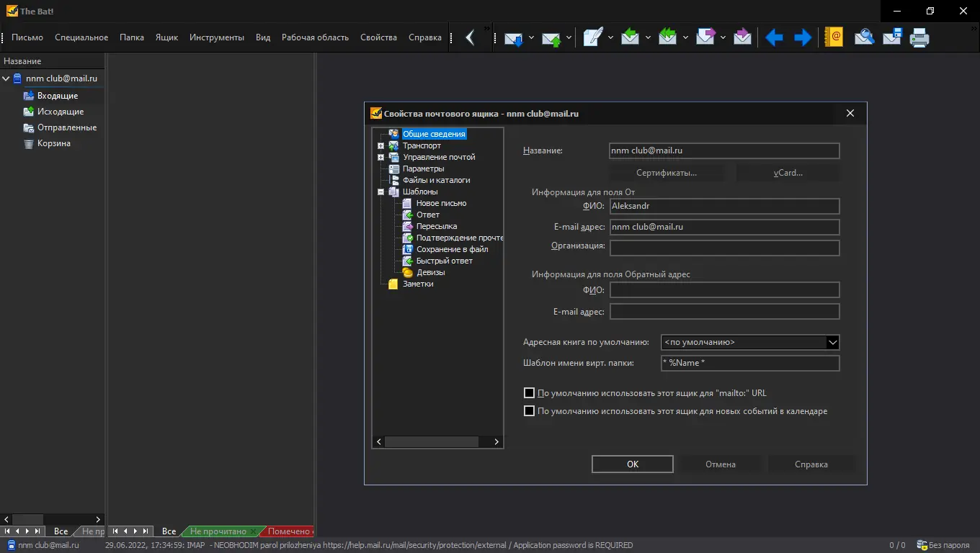Open the dropdown arrow next to new message icon
This screenshot has width=980, height=553.
tap(610, 37)
